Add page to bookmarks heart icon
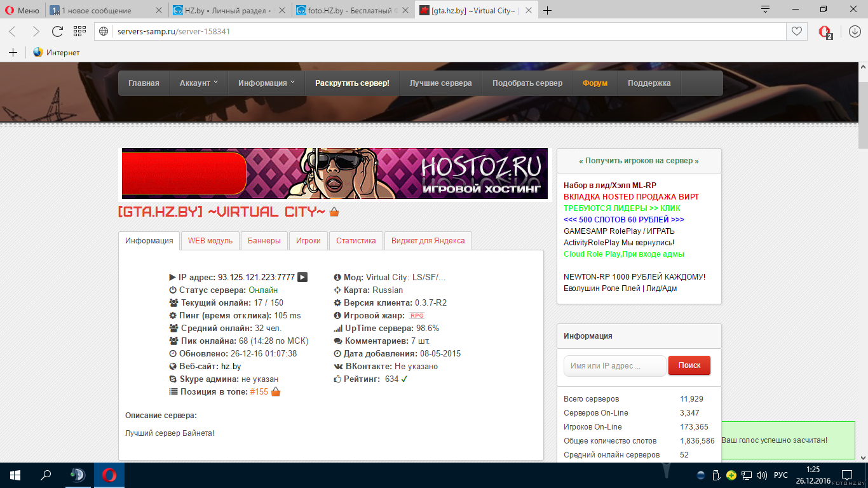 pos(796,31)
